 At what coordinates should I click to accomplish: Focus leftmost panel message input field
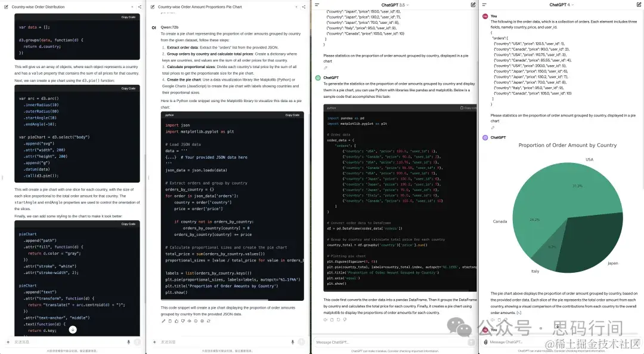68,342
